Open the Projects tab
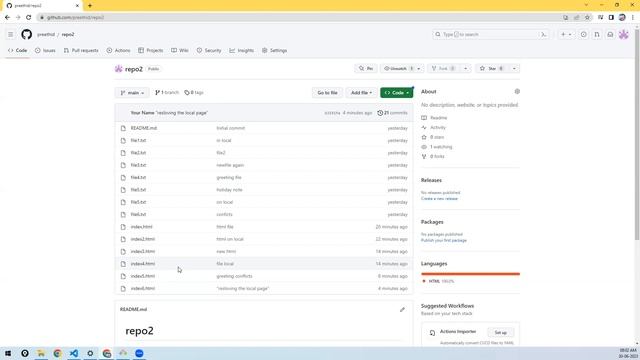The width and height of the screenshot is (640, 360). point(151,51)
